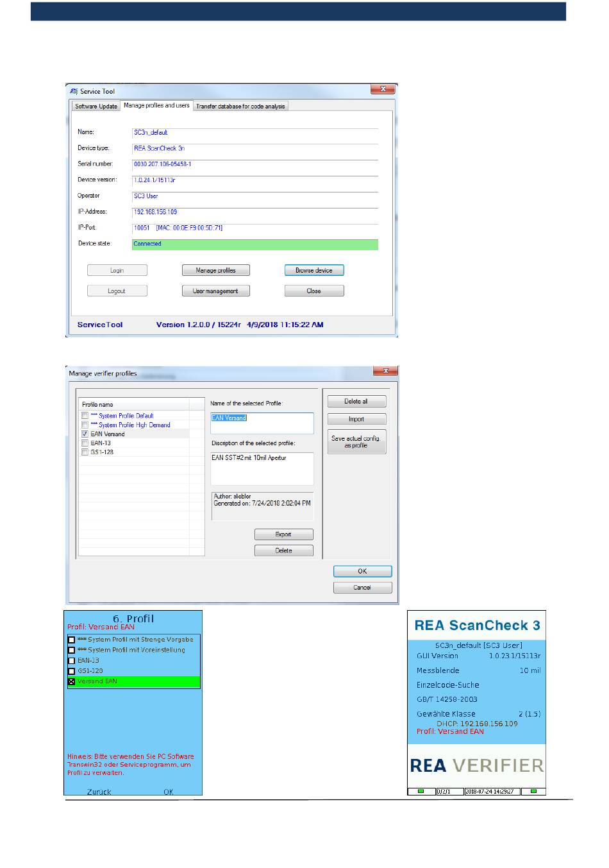
Task: Toggle the System Profile Default checkbox
Action: coord(85,416)
